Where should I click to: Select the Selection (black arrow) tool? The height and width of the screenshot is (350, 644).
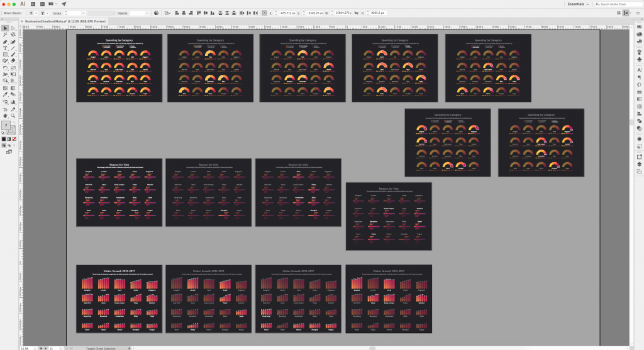click(5, 28)
